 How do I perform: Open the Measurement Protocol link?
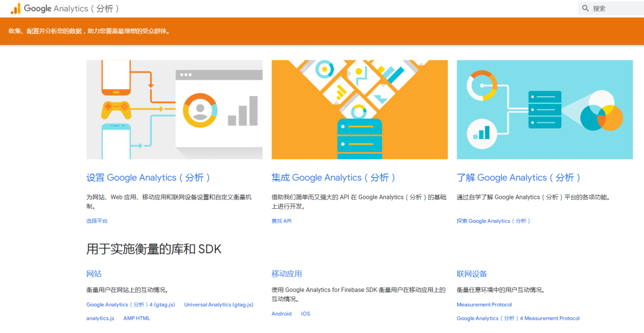click(484, 304)
